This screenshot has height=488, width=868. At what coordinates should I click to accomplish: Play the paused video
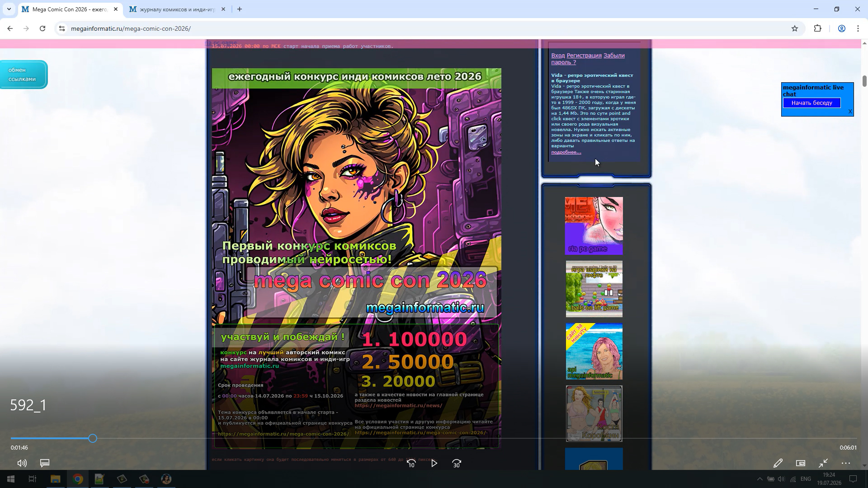[x=434, y=463]
